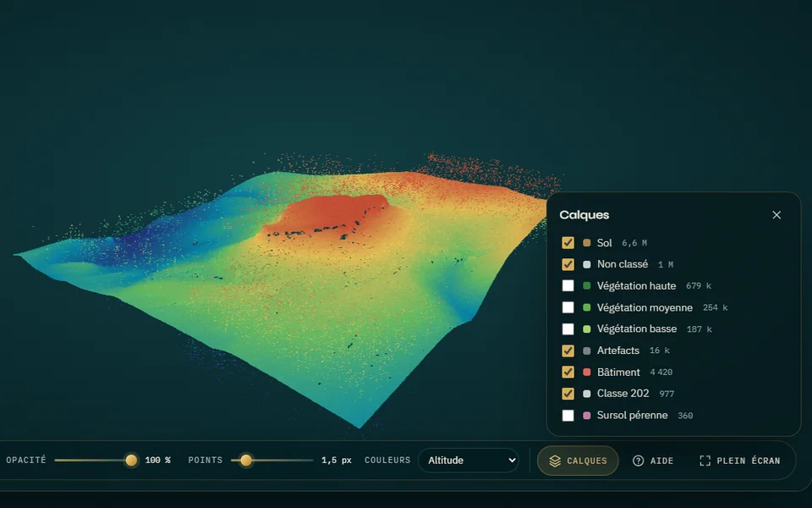This screenshot has height=508, width=812.
Task: Click the fullscreen brackets icon
Action: (705, 461)
